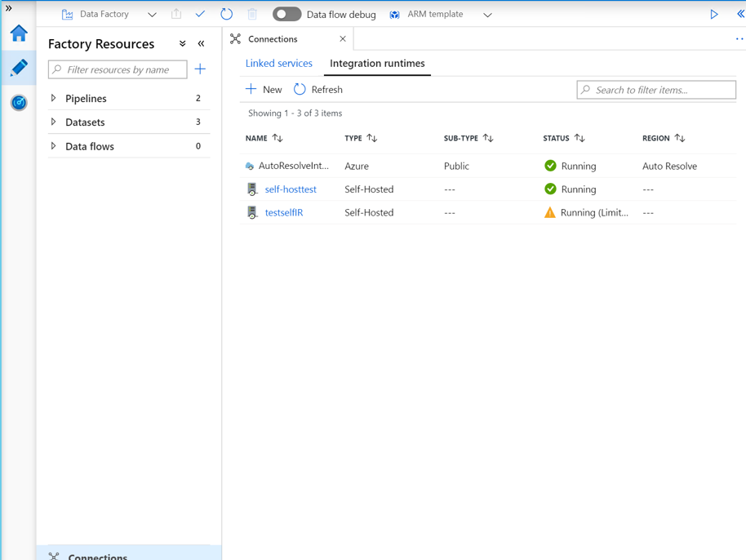This screenshot has height=560, width=746.
Task: Expand the Datasets tree node
Action: tap(53, 122)
